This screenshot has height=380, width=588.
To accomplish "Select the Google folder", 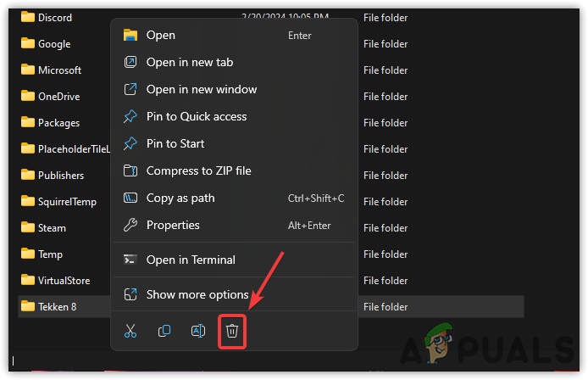I will click(54, 43).
